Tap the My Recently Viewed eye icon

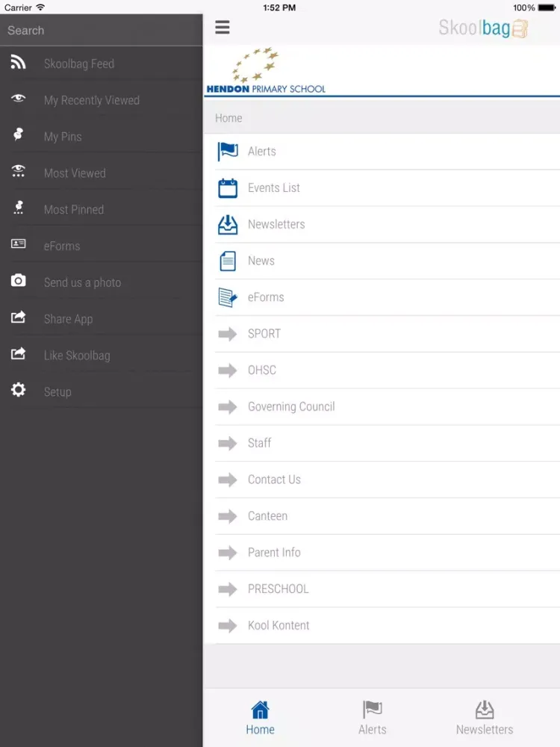18,99
